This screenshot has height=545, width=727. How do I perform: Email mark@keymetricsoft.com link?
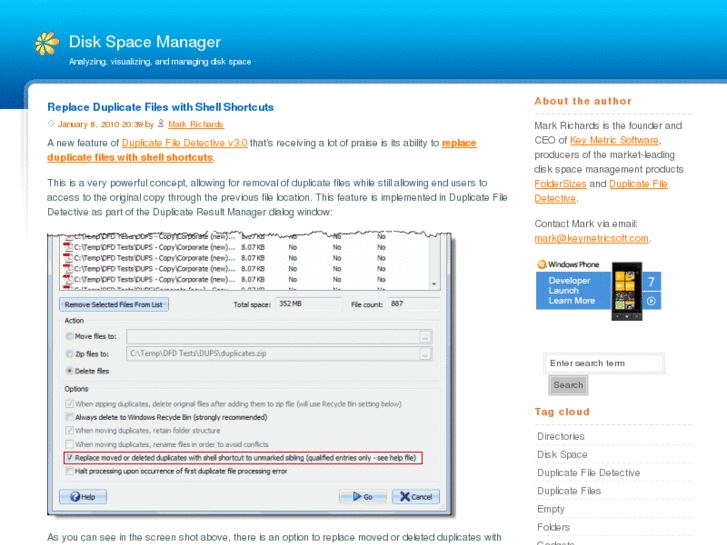coord(591,238)
